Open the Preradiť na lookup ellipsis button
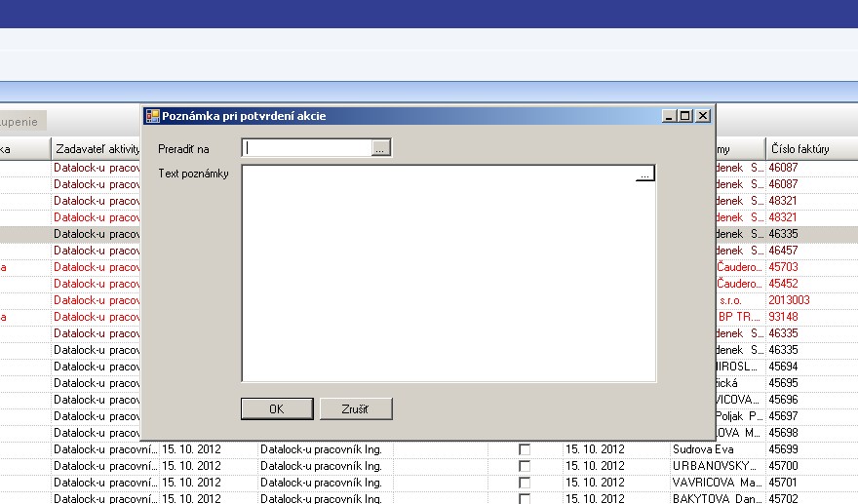Viewport: 858px width, 504px height. pos(380,148)
